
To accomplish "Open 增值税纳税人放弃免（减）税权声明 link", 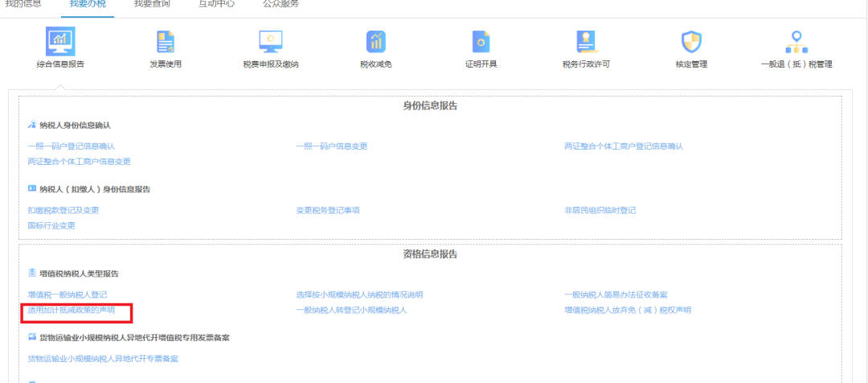I will pos(628,310).
